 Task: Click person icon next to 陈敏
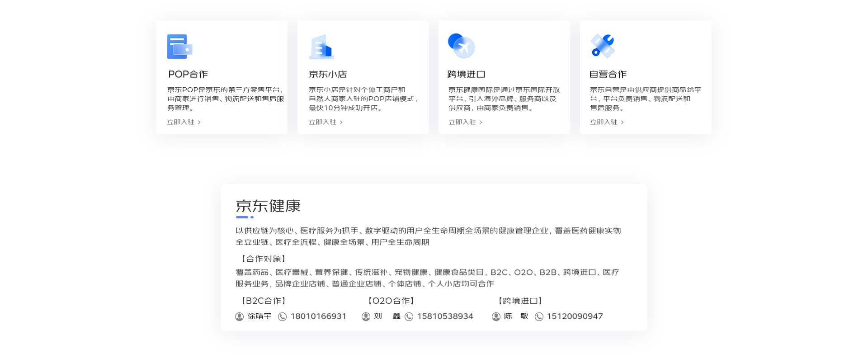coord(496,316)
